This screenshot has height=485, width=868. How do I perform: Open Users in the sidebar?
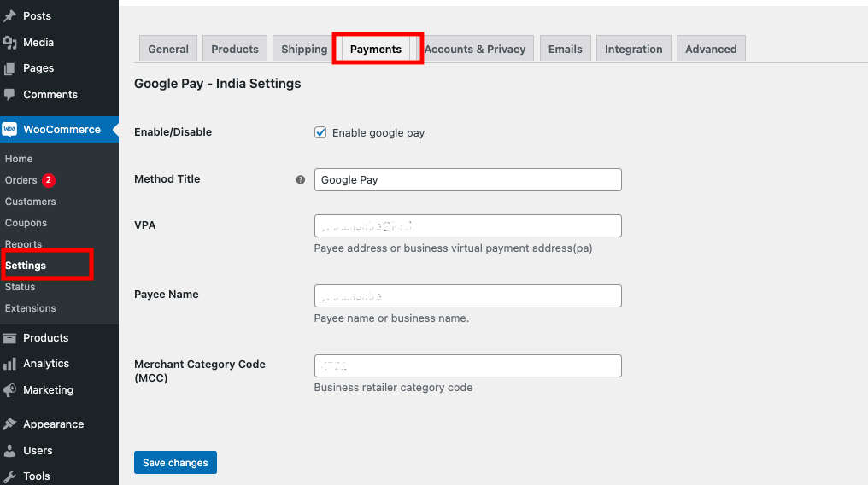38,451
